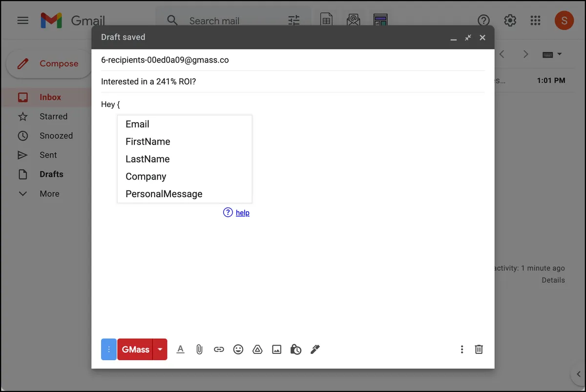The width and height of the screenshot is (586, 392).
Task: Click the help link below dropdown
Action: (x=243, y=213)
